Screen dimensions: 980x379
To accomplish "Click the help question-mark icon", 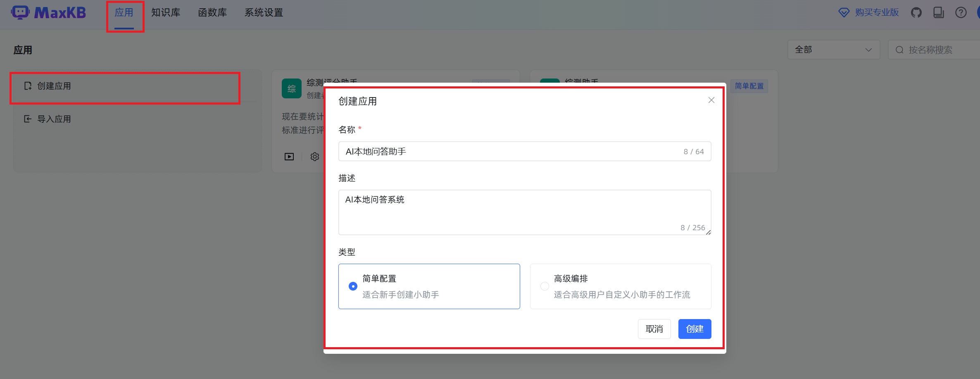I will click(961, 12).
